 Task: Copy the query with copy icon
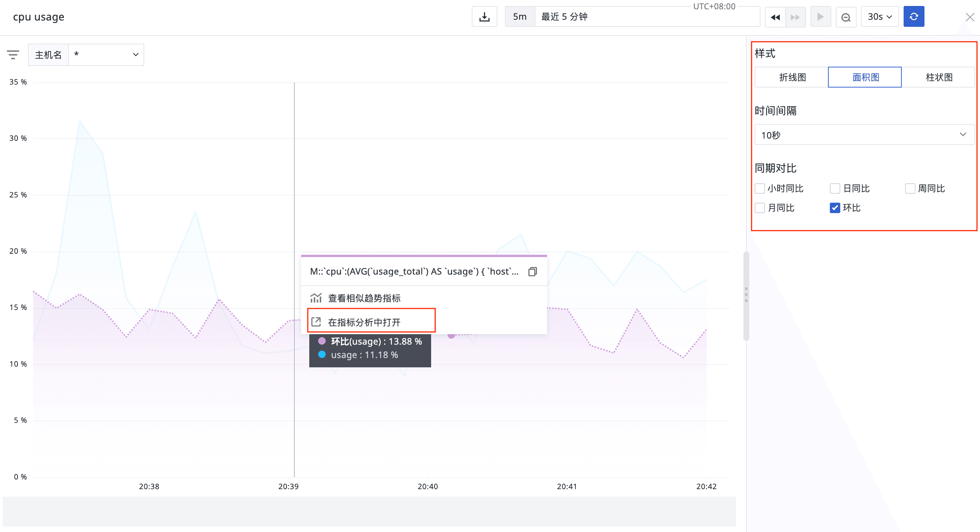[x=532, y=272]
